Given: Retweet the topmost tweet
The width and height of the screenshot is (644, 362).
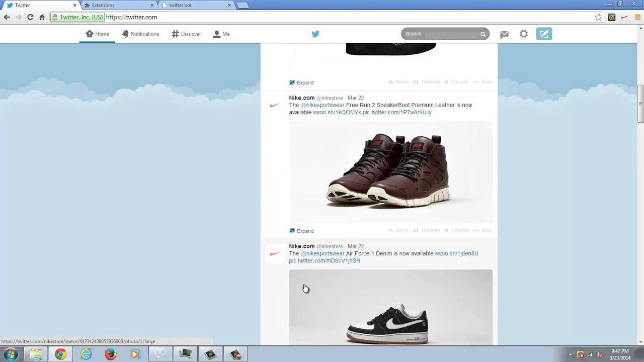Looking at the screenshot, I should (x=427, y=82).
